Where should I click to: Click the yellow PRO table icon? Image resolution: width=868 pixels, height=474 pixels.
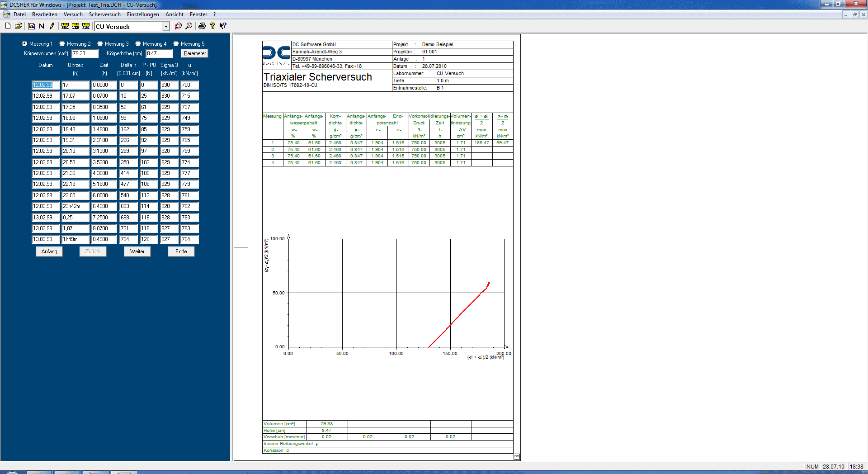coord(65,26)
